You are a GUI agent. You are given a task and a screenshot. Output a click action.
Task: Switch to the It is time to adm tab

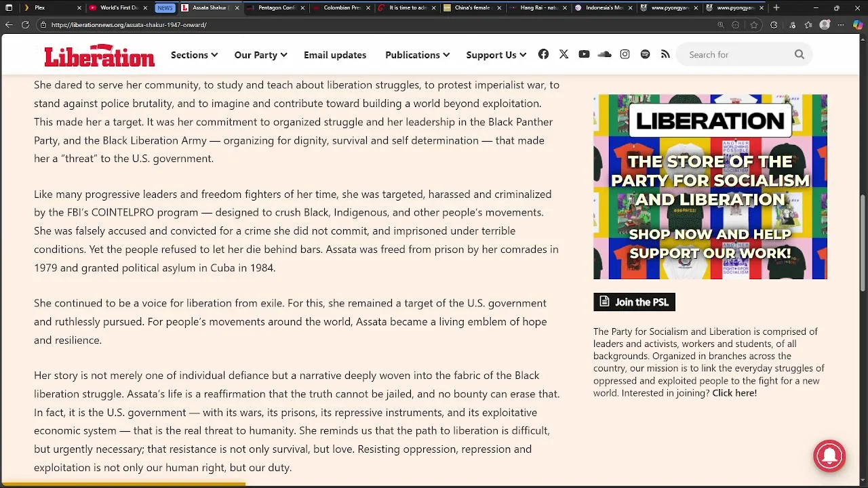click(408, 8)
